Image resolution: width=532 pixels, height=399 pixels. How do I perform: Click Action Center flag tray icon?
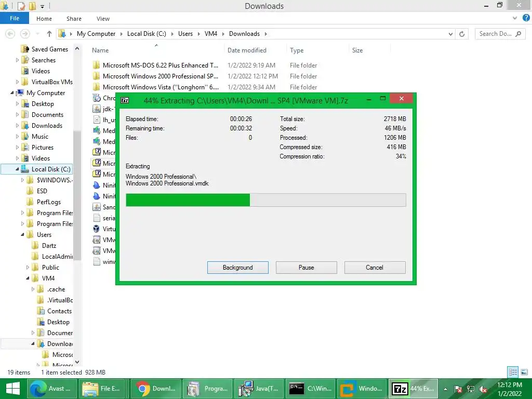[458, 389]
